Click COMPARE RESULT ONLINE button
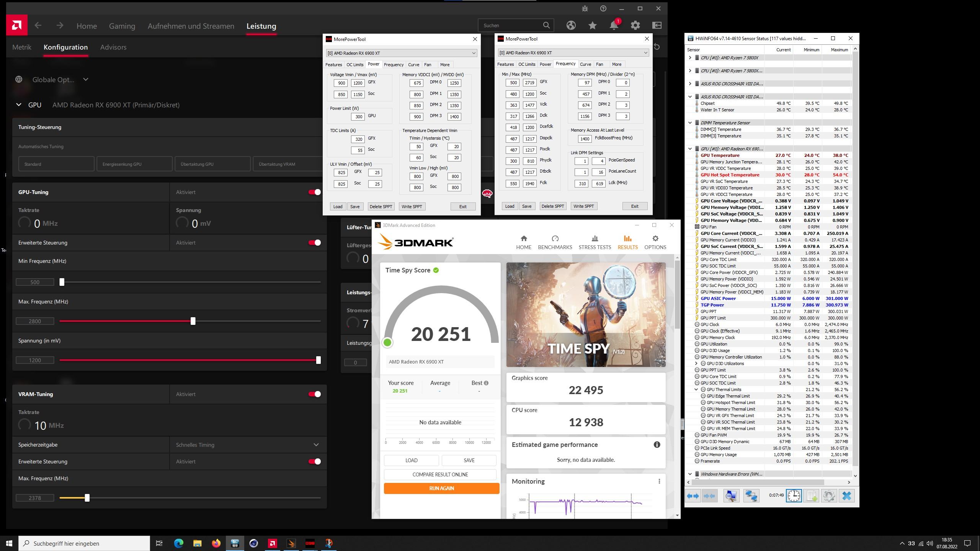Image resolution: width=980 pixels, height=551 pixels. coord(440,474)
